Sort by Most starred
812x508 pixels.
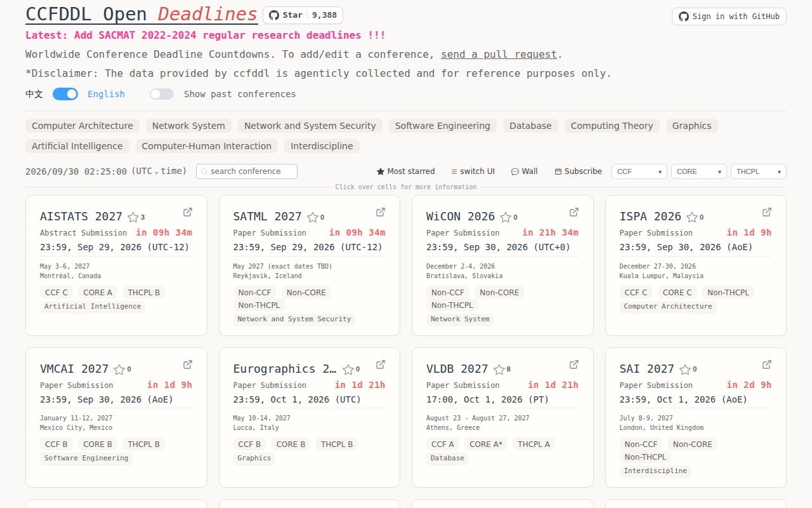tap(406, 171)
